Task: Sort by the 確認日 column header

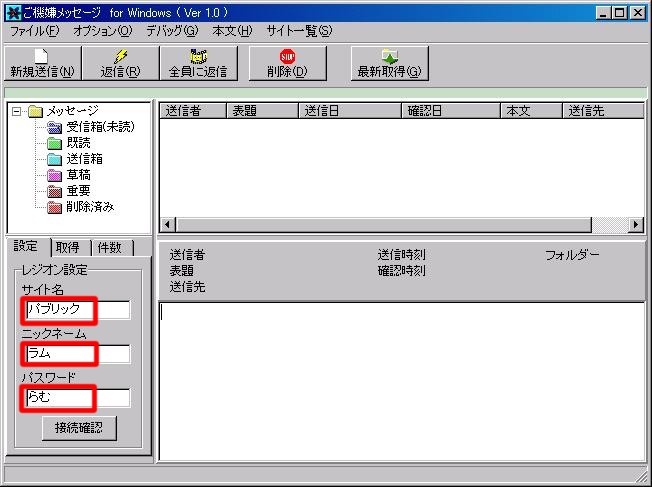Action: tap(451, 111)
